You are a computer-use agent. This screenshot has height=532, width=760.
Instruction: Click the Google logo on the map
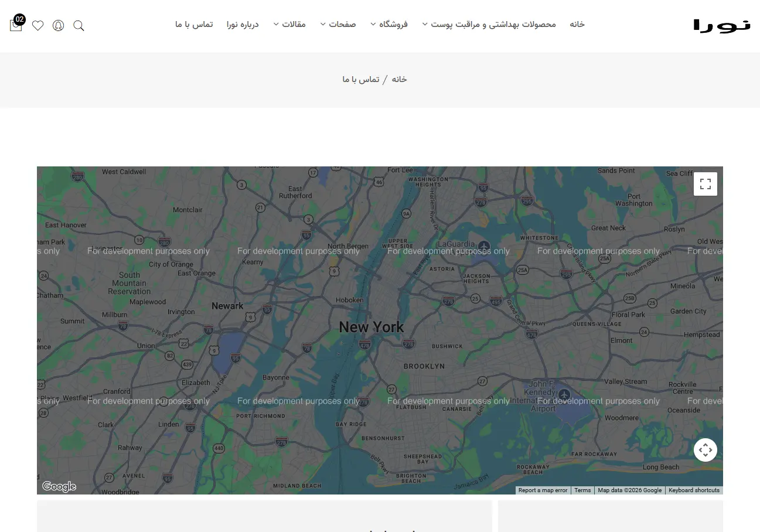coord(59,486)
